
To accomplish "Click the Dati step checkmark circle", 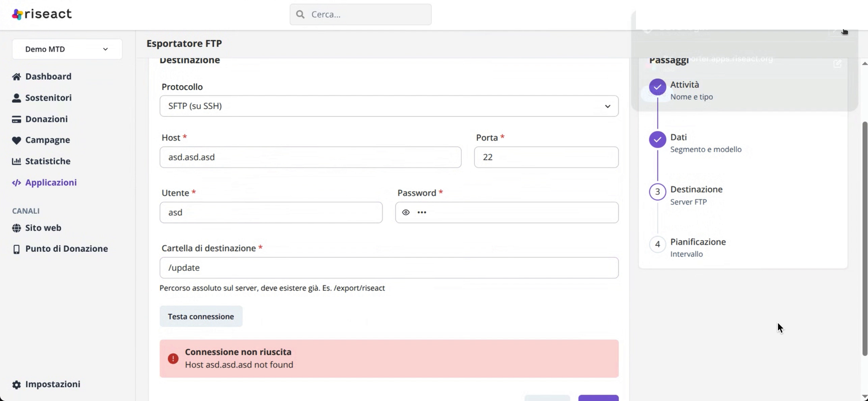I will tap(658, 139).
